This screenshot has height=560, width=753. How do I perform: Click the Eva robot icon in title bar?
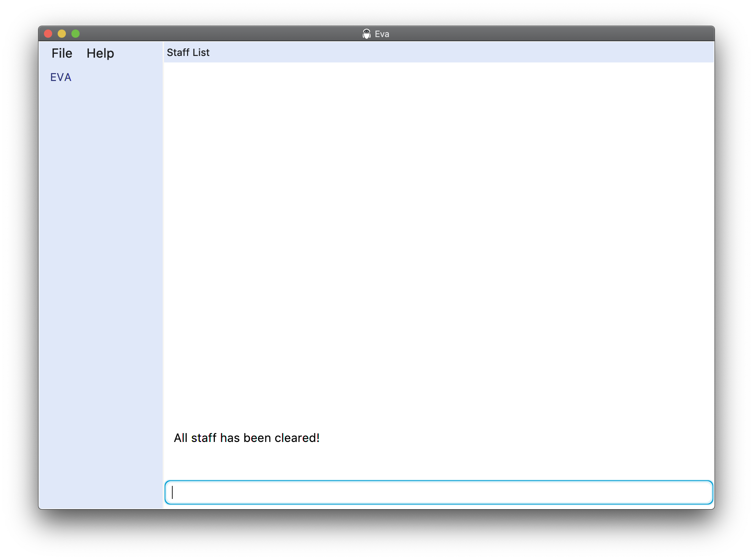pyautogui.click(x=367, y=34)
